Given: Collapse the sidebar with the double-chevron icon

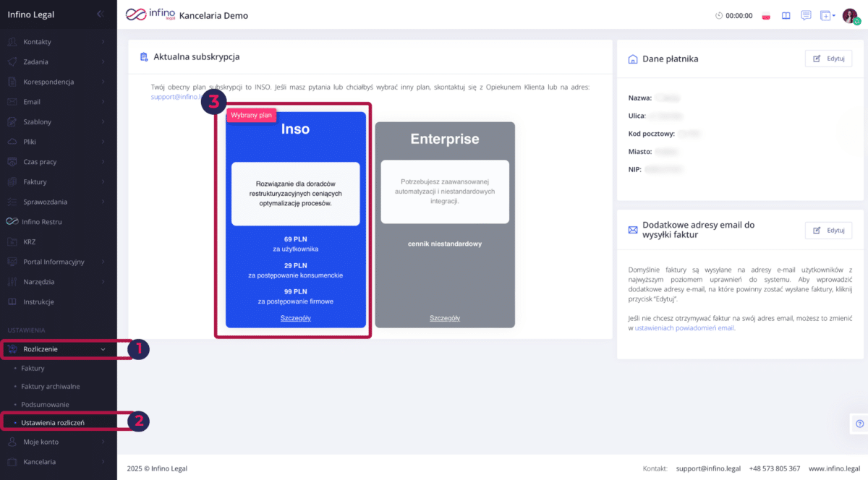Looking at the screenshot, I should pyautogui.click(x=100, y=14).
